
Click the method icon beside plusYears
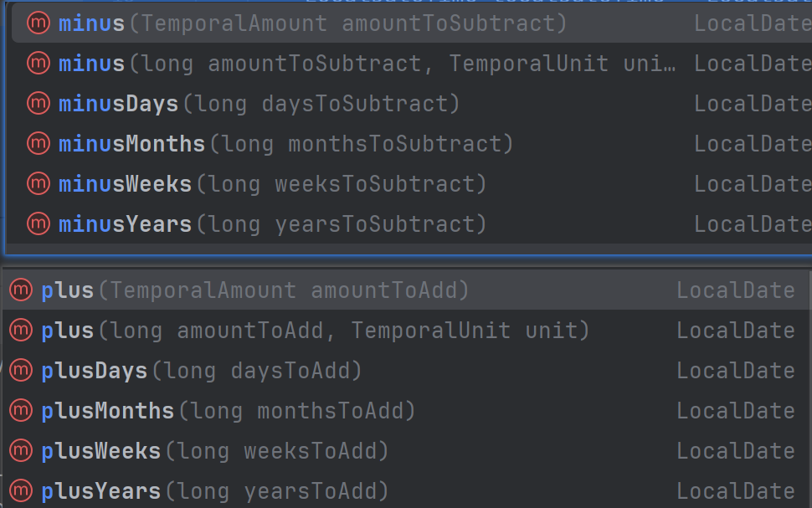click(20, 491)
